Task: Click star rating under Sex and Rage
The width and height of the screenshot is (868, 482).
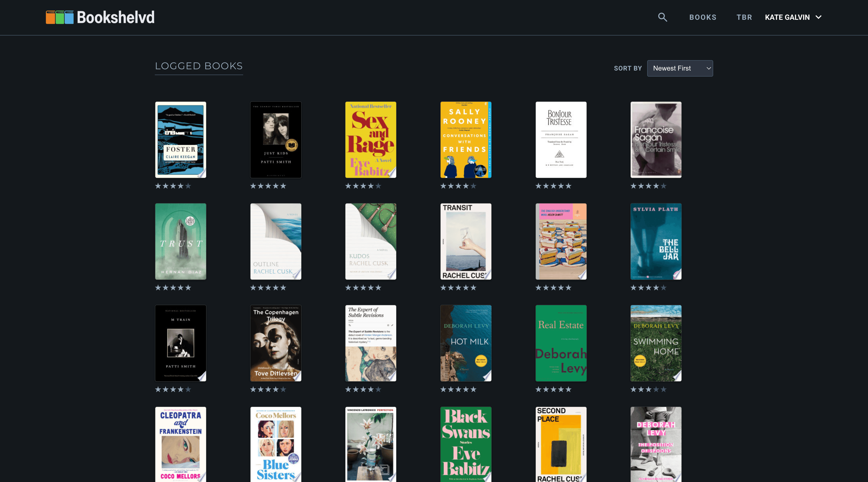Action: tap(363, 186)
